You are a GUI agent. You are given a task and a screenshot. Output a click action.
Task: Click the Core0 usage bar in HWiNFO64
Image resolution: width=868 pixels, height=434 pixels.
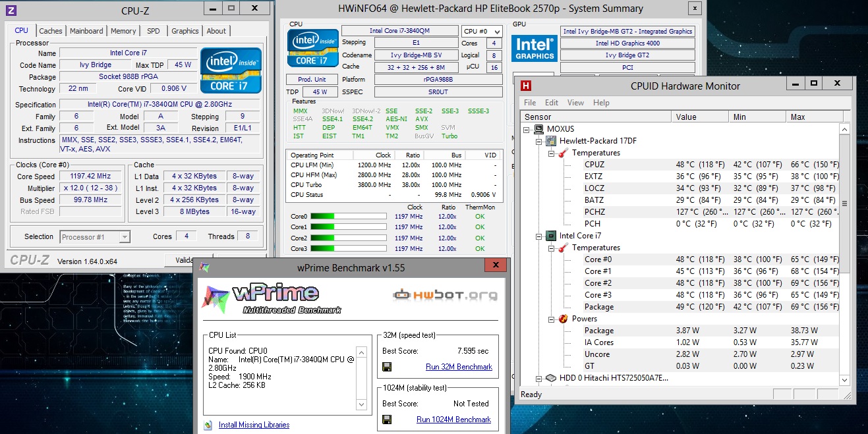point(348,217)
